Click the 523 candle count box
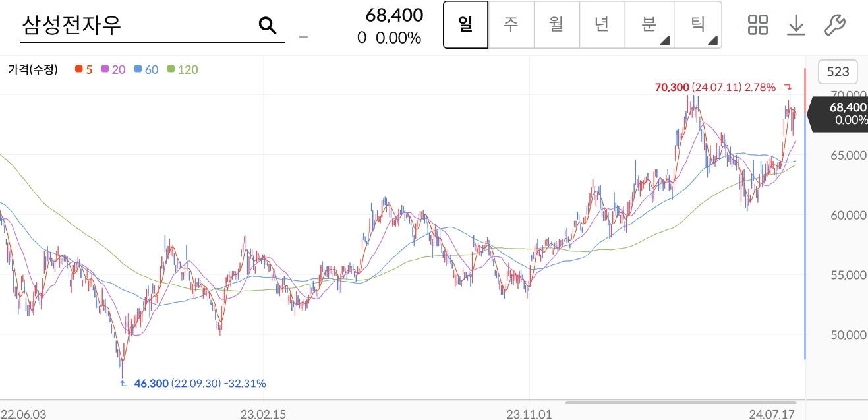 [x=837, y=72]
